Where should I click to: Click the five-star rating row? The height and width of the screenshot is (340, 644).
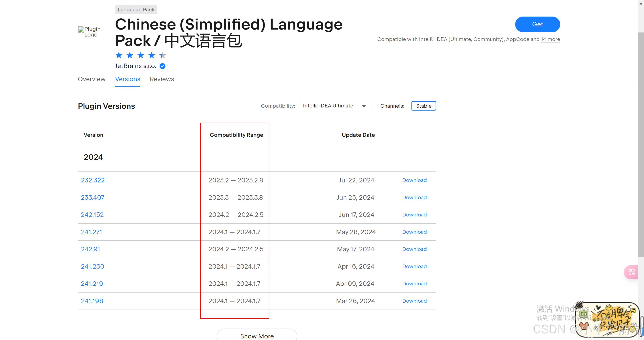(x=140, y=55)
